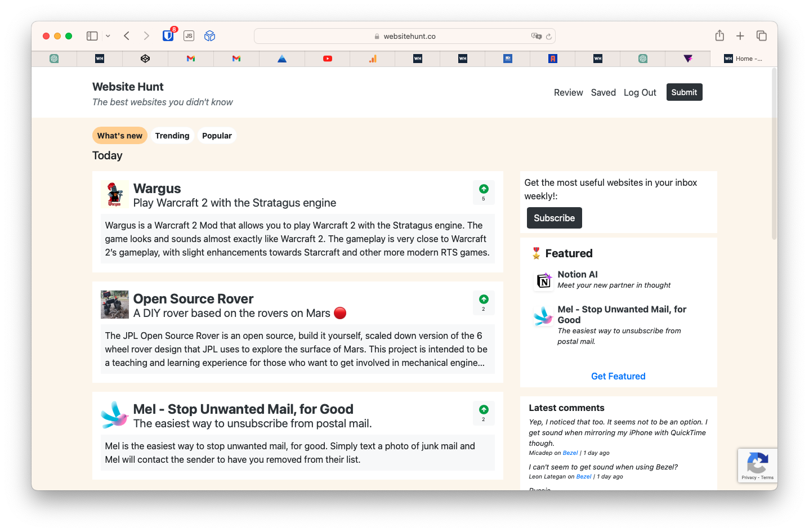
Task: Click the Today heading
Action: (108, 155)
